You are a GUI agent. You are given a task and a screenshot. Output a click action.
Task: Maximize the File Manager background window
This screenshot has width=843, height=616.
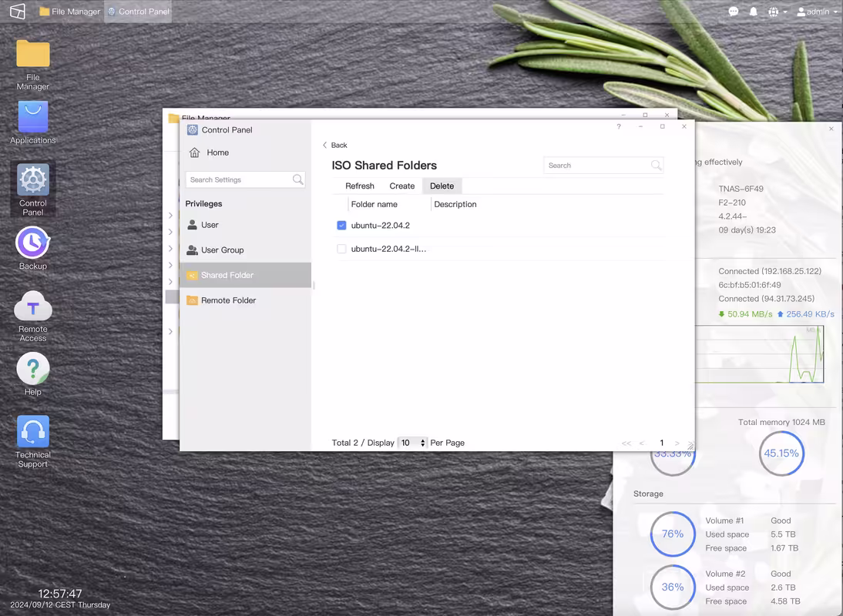[645, 115]
